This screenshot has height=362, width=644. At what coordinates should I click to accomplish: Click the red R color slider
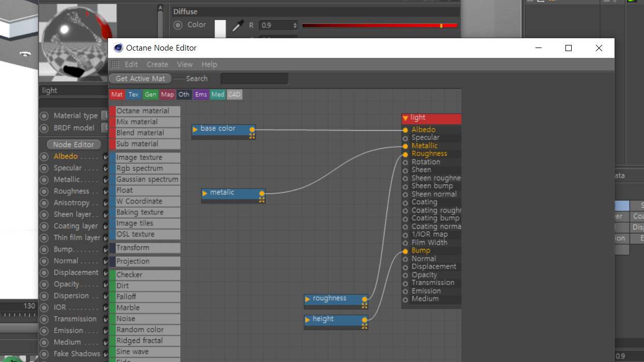379,25
